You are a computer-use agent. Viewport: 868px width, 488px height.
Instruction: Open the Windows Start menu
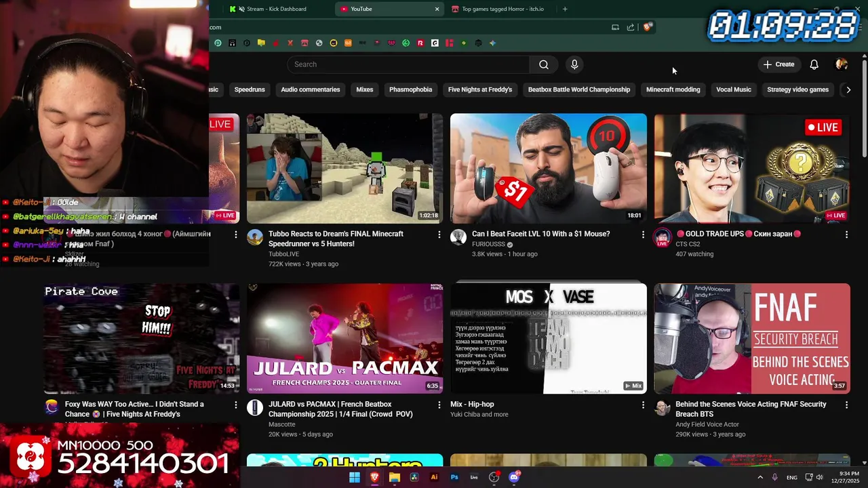point(355,477)
